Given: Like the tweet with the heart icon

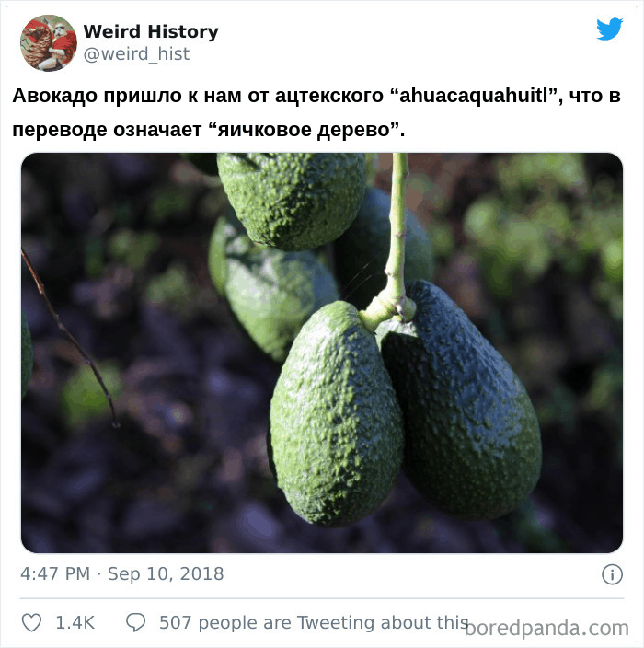Looking at the screenshot, I should [31, 622].
